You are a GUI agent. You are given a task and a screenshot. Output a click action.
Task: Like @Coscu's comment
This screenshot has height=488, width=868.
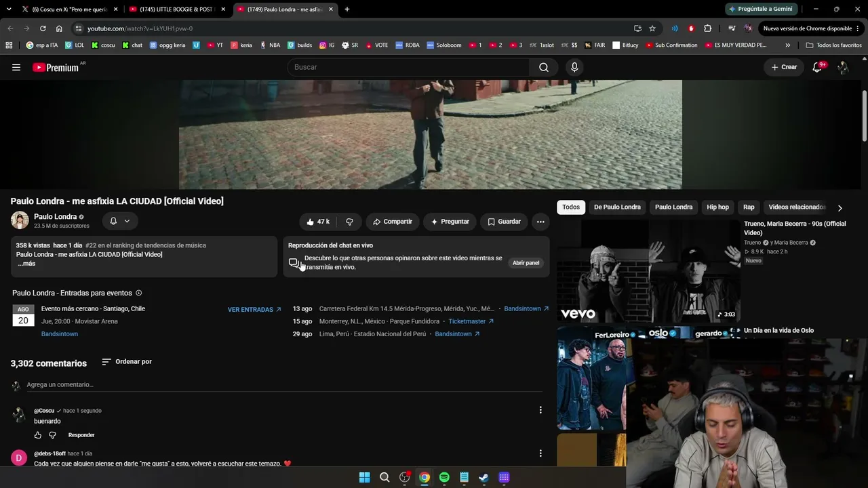pyautogui.click(x=38, y=435)
